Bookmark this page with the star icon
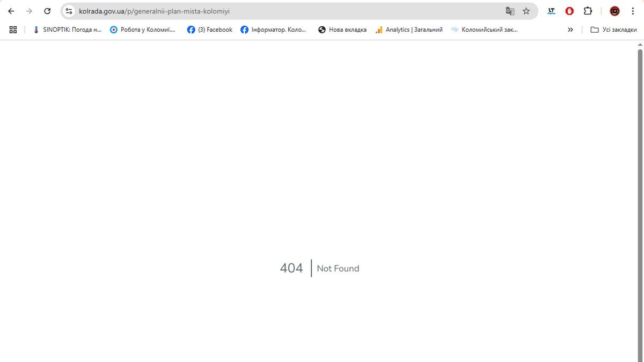 click(x=526, y=11)
